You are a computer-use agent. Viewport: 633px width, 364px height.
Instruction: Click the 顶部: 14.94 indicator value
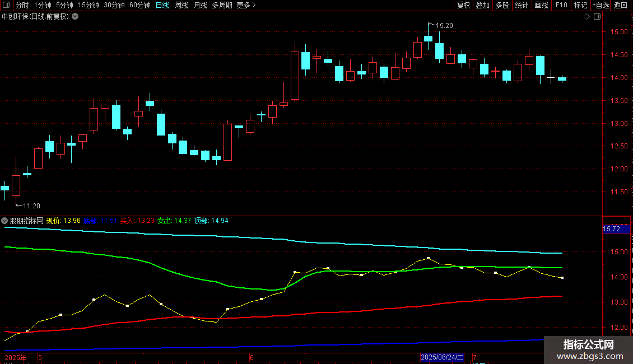coord(211,221)
